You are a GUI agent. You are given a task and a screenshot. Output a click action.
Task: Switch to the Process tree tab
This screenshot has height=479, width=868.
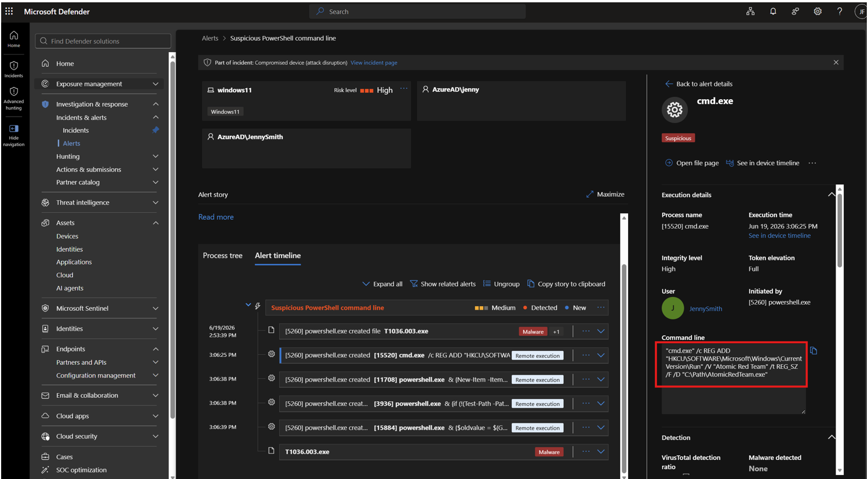click(223, 256)
